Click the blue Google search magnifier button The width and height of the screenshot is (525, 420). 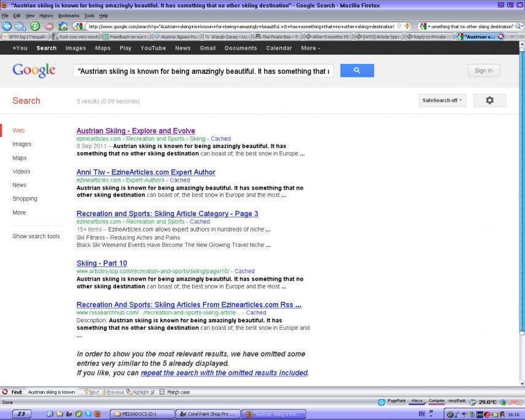point(357,71)
